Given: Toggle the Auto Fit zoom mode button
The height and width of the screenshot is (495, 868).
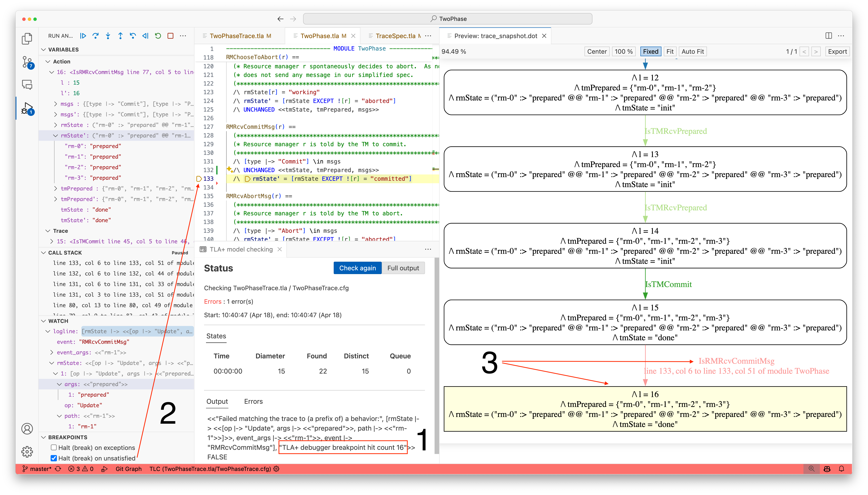Looking at the screenshot, I should coord(693,51).
